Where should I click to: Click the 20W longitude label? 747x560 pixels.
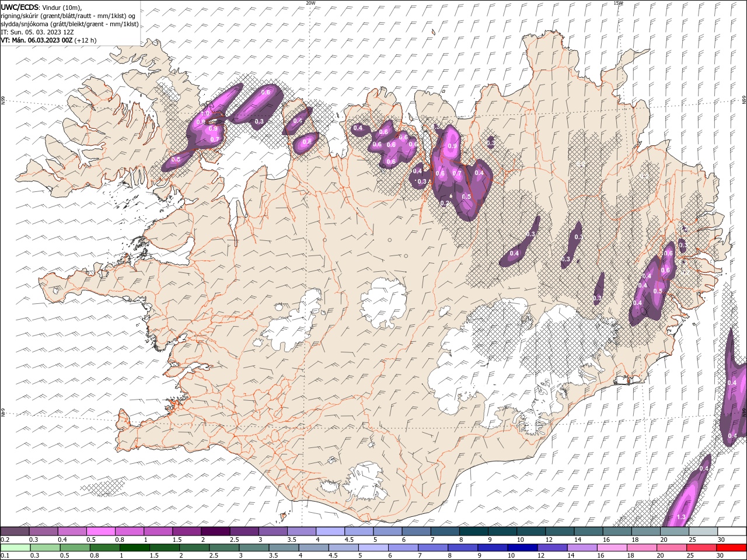point(310,2)
